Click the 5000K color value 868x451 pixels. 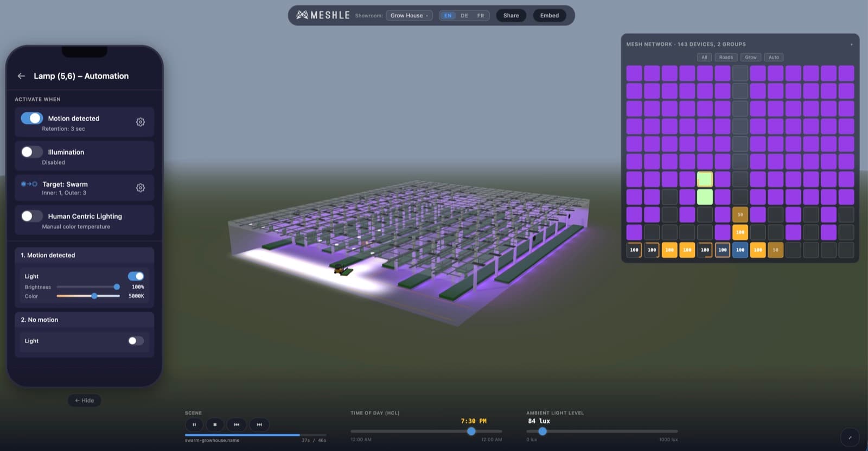point(136,296)
